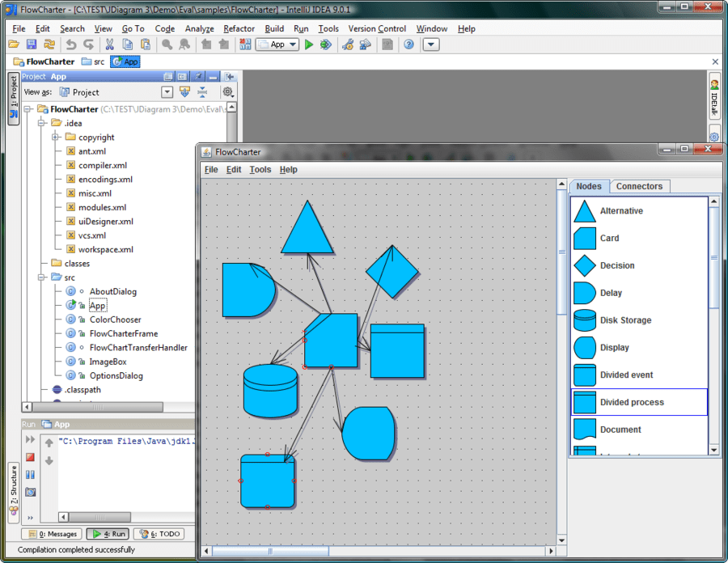Stop the running process with the red square
This screenshot has width=728, height=563.
[x=30, y=457]
